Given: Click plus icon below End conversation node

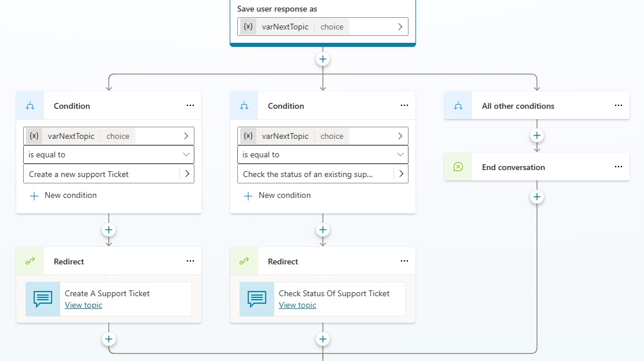Looking at the screenshot, I should [x=537, y=197].
